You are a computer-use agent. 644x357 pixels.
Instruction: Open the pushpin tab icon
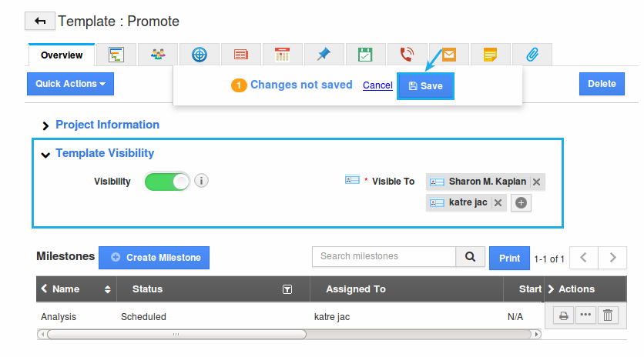point(324,55)
